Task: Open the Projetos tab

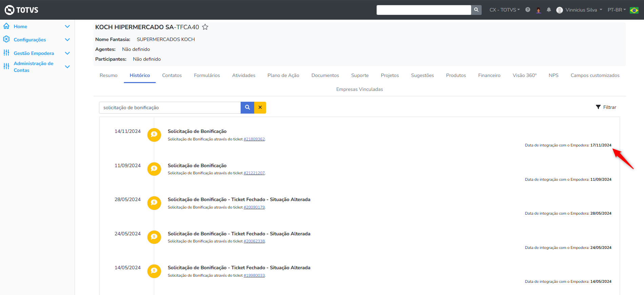Action: point(390,75)
